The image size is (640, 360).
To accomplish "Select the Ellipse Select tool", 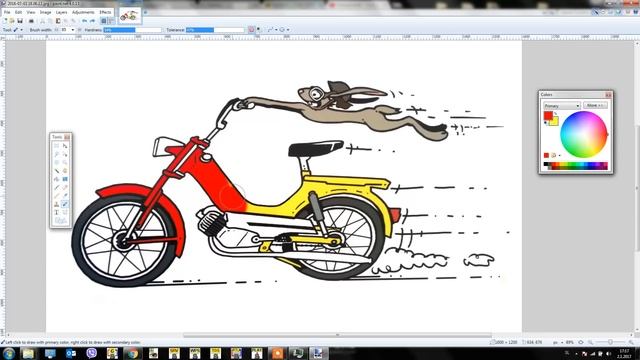I will 57,162.
